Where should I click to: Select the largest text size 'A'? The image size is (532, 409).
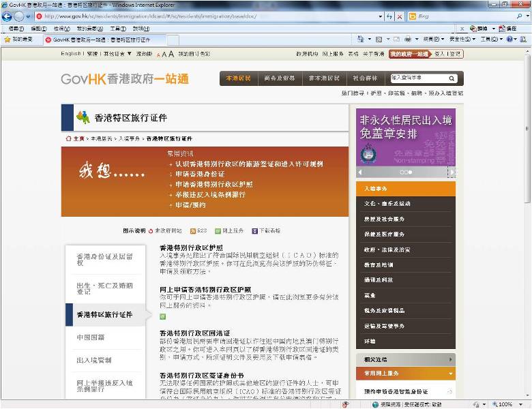tap(170, 54)
